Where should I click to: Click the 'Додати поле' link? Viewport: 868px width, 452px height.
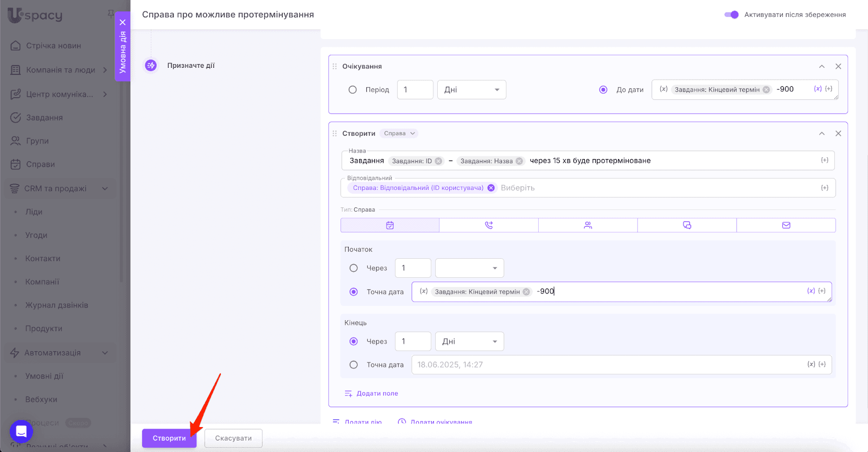377,393
